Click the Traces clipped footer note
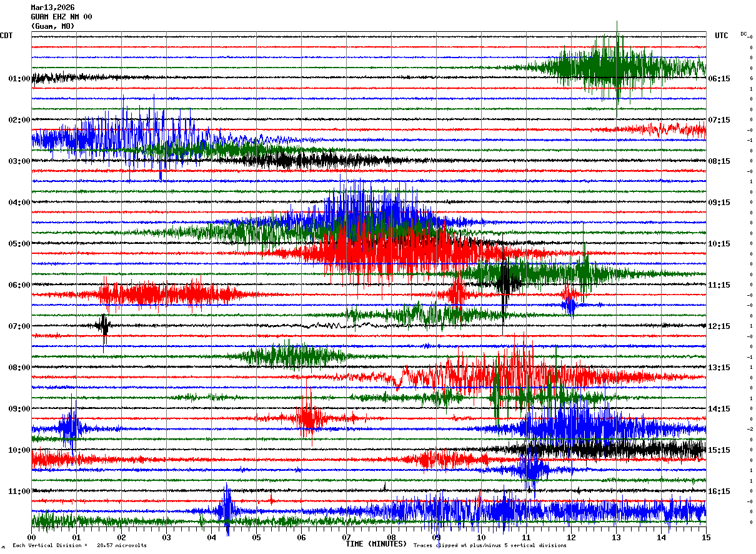This screenshot has width=756, height=554. pos(490,545)
